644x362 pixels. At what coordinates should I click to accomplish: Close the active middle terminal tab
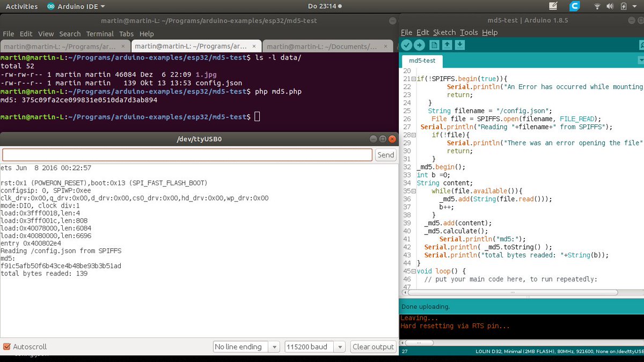click(254, 47)
